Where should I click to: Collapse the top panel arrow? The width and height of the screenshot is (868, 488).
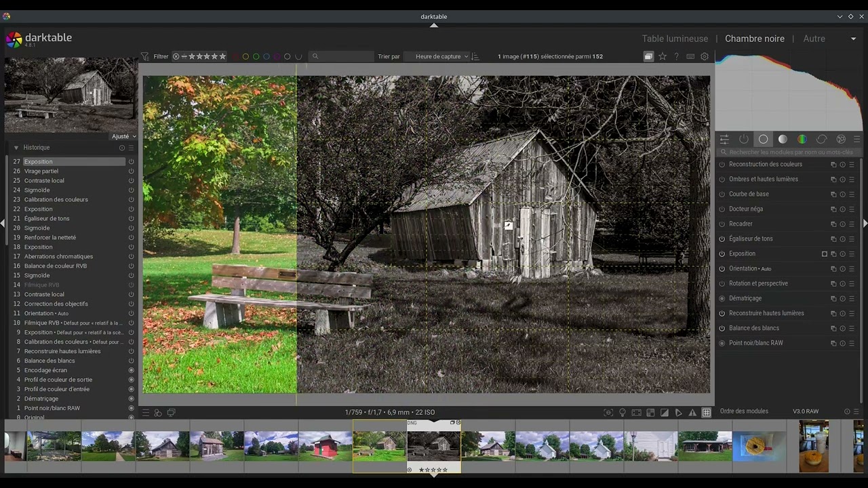434,25
